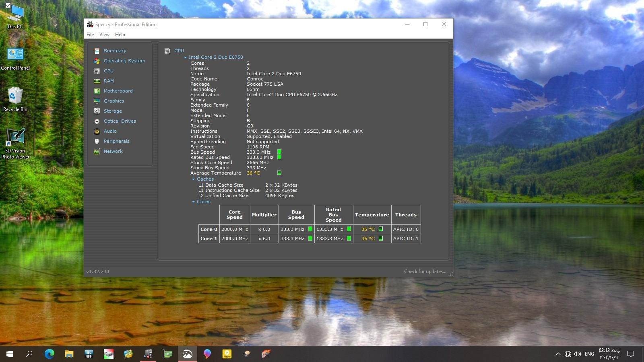
Task: Open the Storage drive icon
Action: click(x=97, y=111)
